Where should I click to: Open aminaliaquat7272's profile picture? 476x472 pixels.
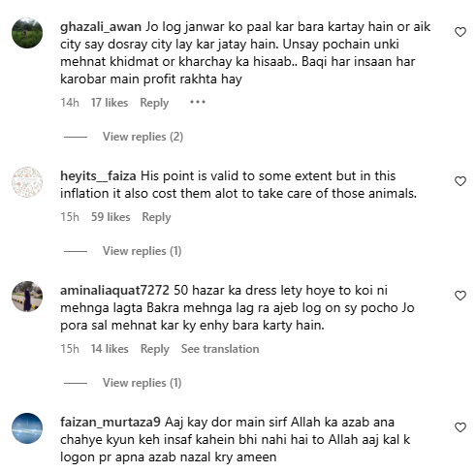[27, 297]
